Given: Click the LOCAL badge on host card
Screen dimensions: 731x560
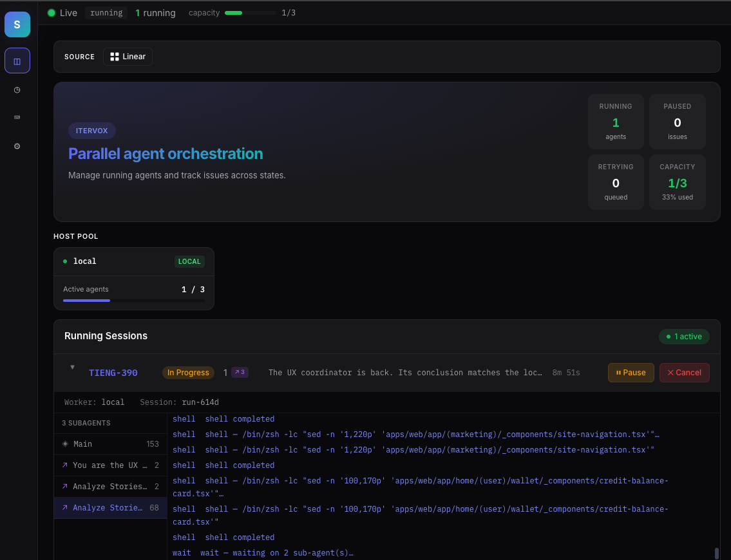Looking at the screenshot, I should pyautogui.click(x=189, y=261).
